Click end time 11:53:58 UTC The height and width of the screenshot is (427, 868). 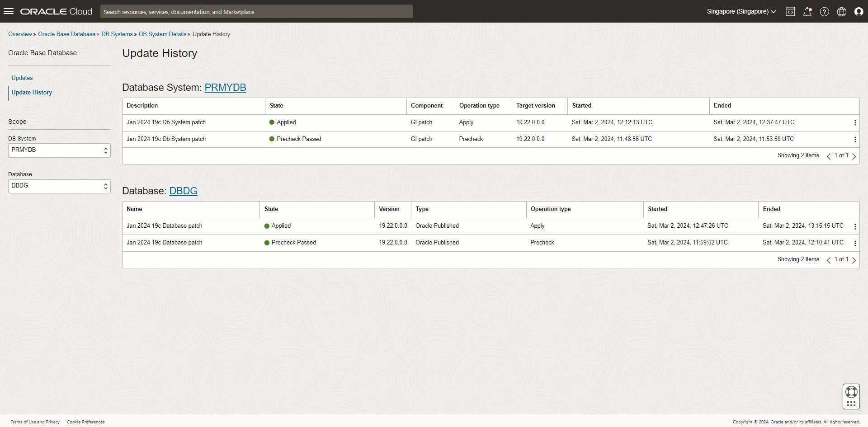click(x=753, y=139)
